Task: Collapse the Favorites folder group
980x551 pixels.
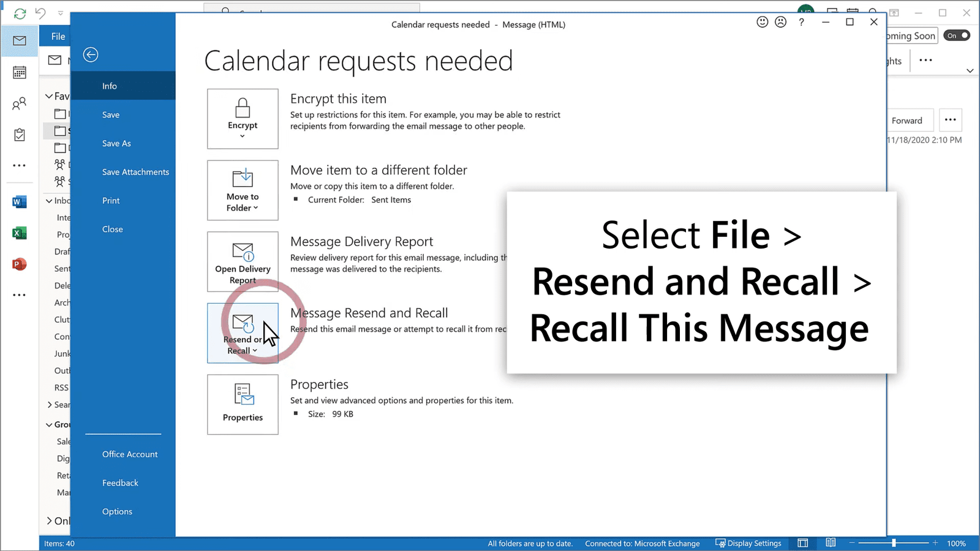Action: [x=49, y=96]
